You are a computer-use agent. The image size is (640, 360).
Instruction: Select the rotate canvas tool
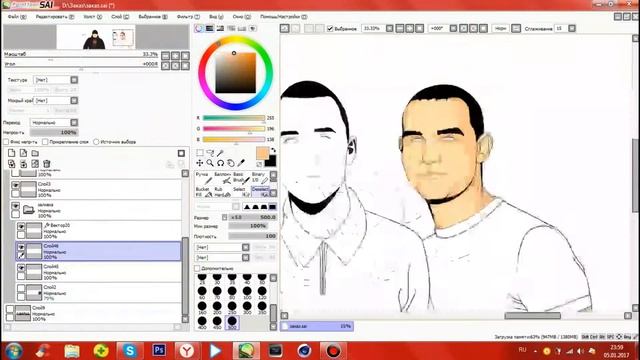click(x=220, y=163)
